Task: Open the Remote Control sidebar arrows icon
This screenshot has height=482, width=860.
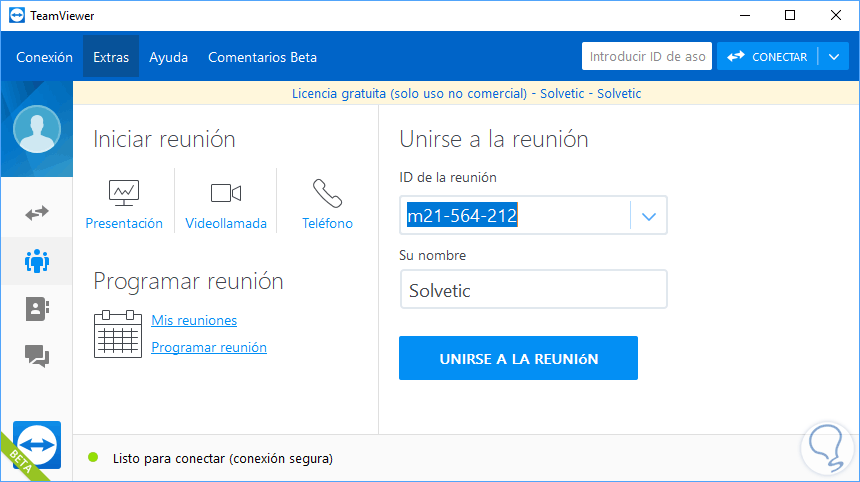Action: coord(37,213)
